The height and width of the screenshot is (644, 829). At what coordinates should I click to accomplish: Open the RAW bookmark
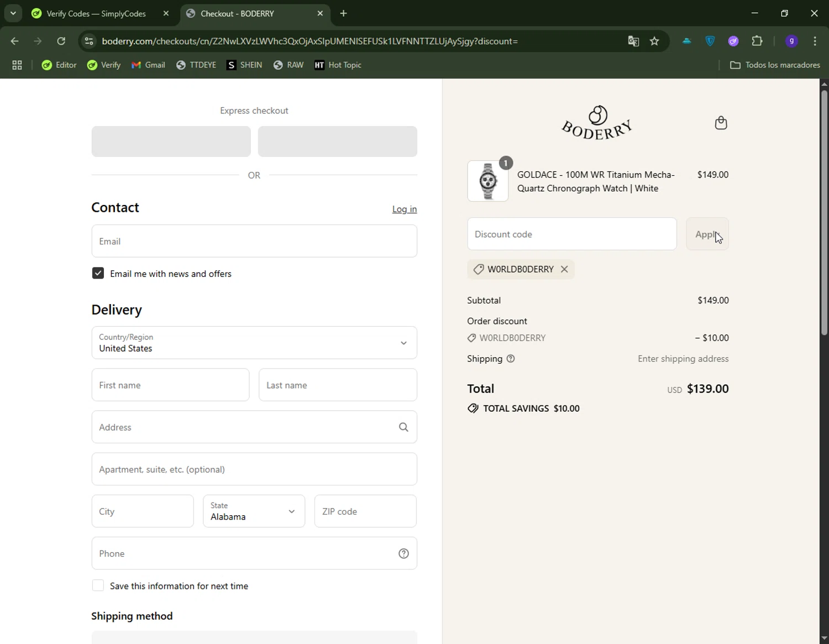tap(288, 65)
